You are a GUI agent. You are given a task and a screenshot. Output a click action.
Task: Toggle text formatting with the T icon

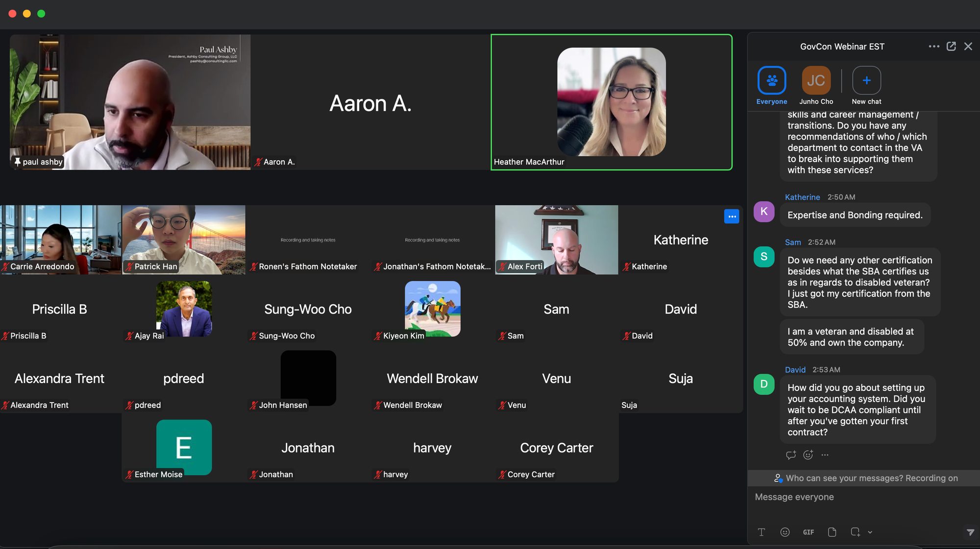click(x=761, y=532)
